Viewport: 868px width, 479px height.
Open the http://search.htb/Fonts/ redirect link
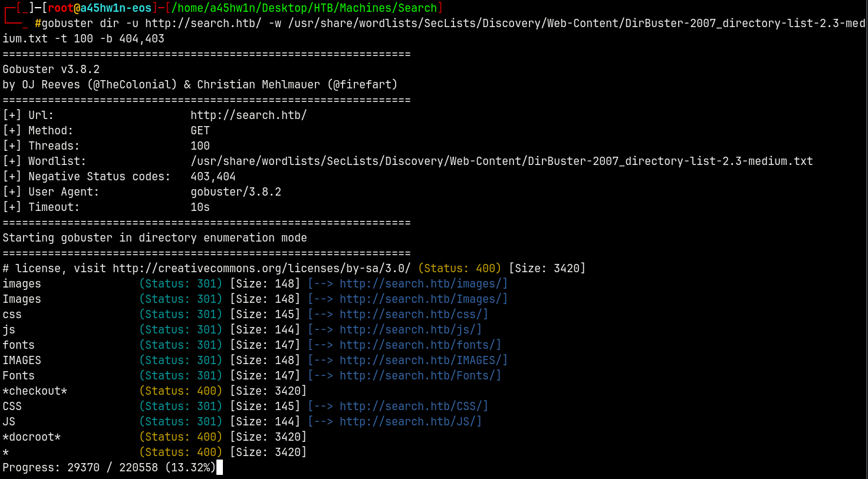pyautogui.click(x=420, y=376)
